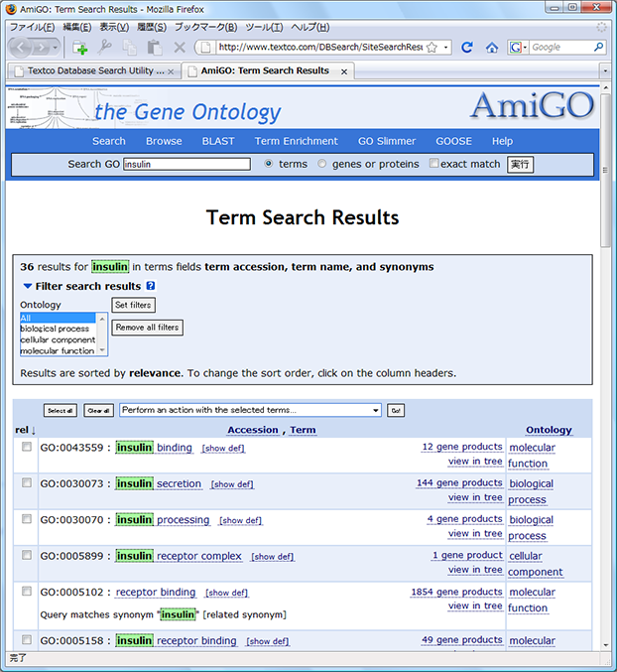Click the stop loading X icon
This screenshot has width=617, height=672.
click(180, 48)
